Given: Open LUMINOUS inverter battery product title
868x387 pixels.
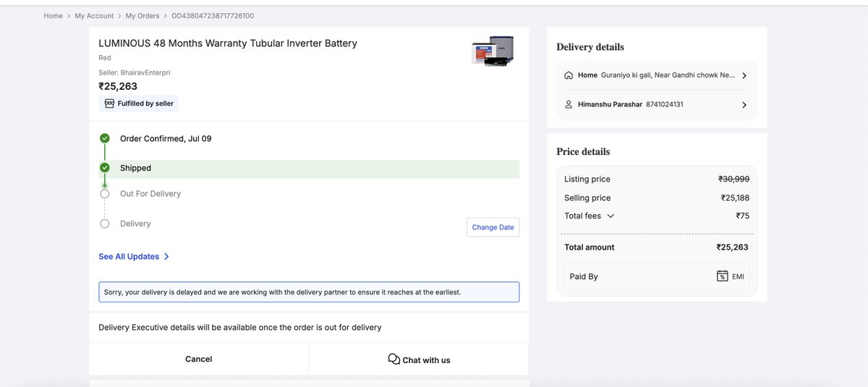Looking at the screenshot, I should pyautogui.click(x=228, y=43).
